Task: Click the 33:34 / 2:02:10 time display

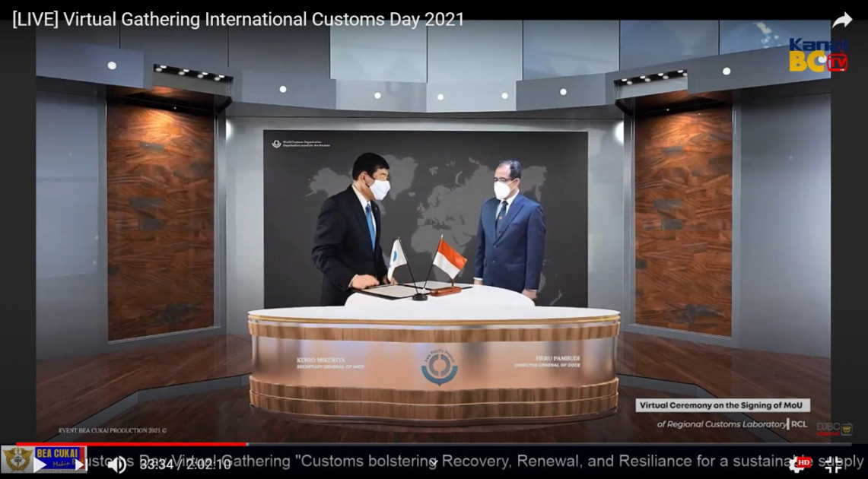Action: click(185, 465)
